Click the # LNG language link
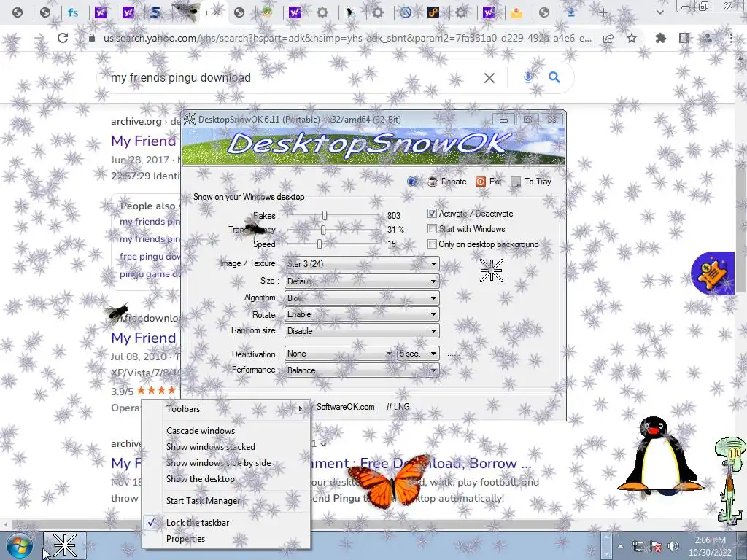 coord(398,407)
